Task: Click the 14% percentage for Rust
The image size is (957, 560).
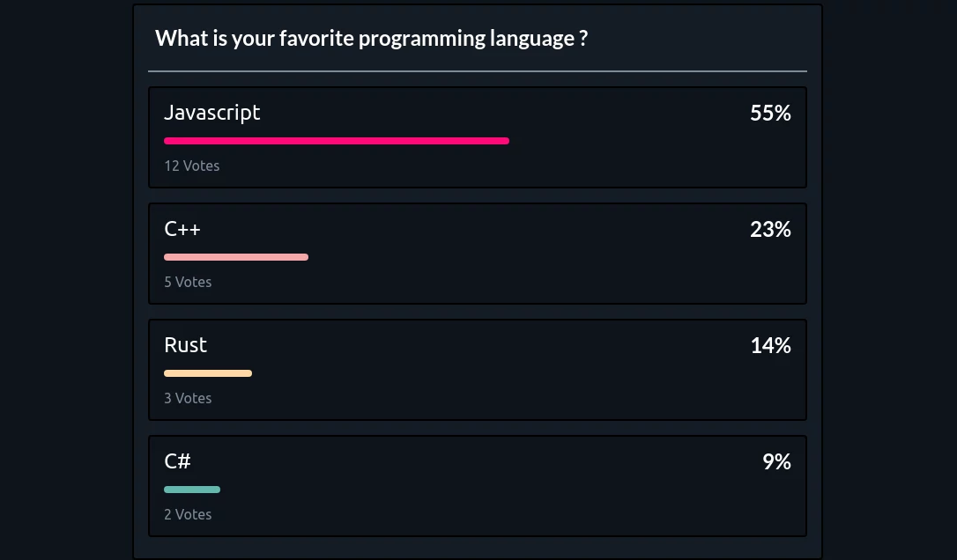Action: [770, 345]
